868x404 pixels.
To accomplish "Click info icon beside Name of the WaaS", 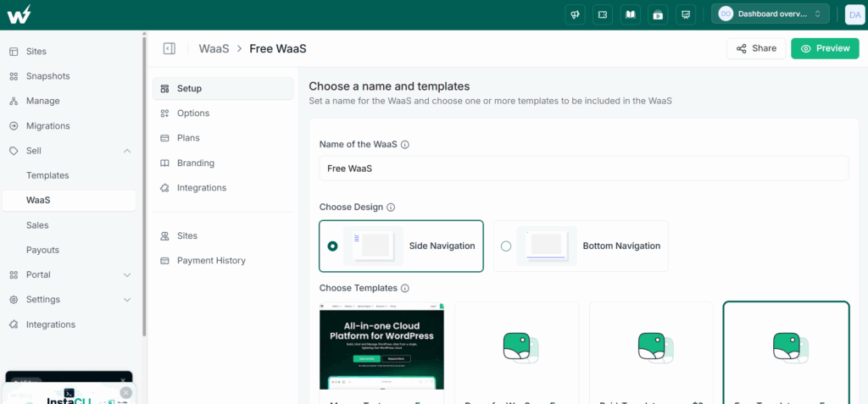I will [404, 145].
